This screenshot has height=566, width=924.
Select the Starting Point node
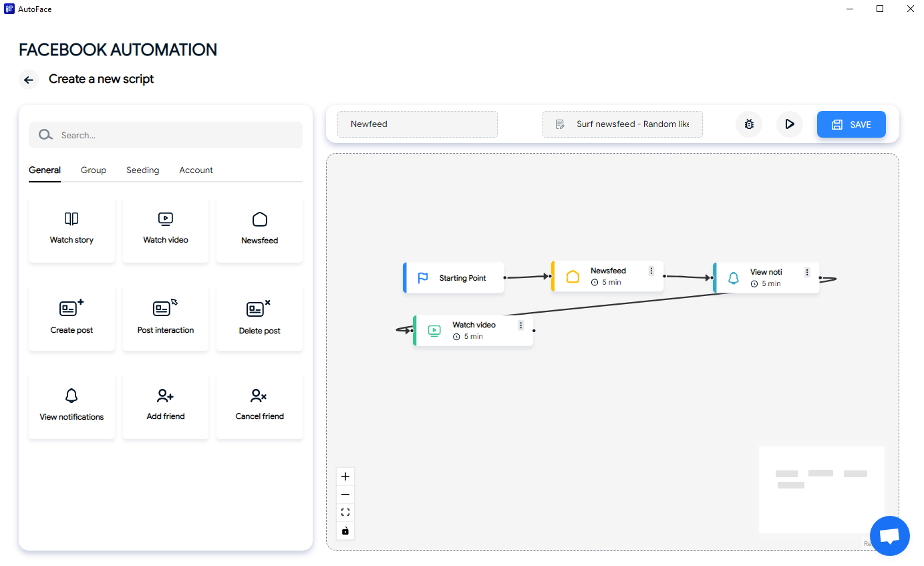(x=454, y=278)
